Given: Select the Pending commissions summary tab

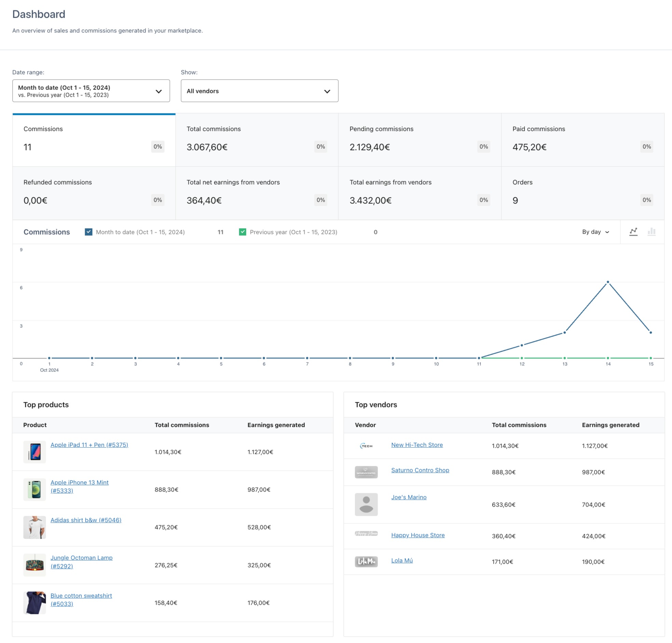Looking at the screenshot, I should click(419, 140).
